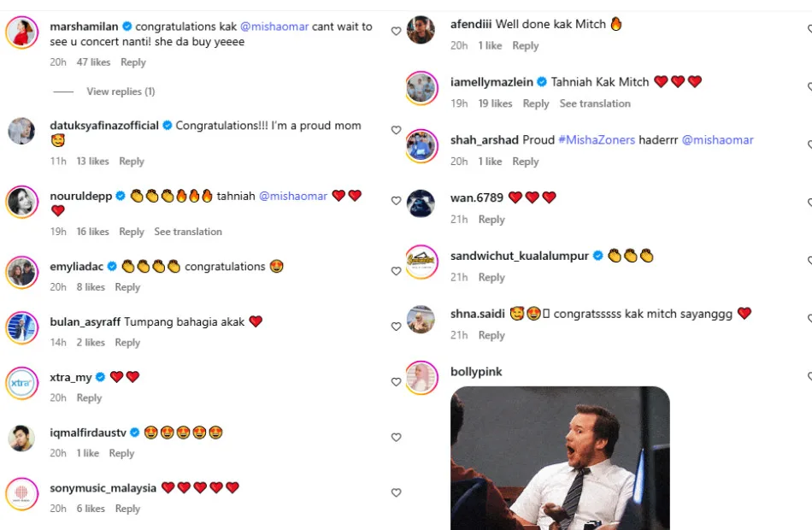Open sonymusic_malaysia's avatar
812x530 pixels.
[x=21, y=493]
